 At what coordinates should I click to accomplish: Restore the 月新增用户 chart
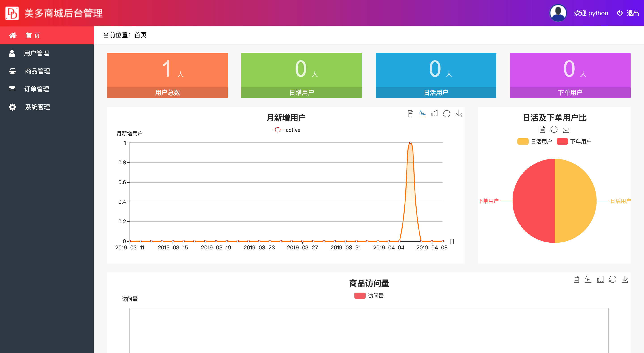447,114
